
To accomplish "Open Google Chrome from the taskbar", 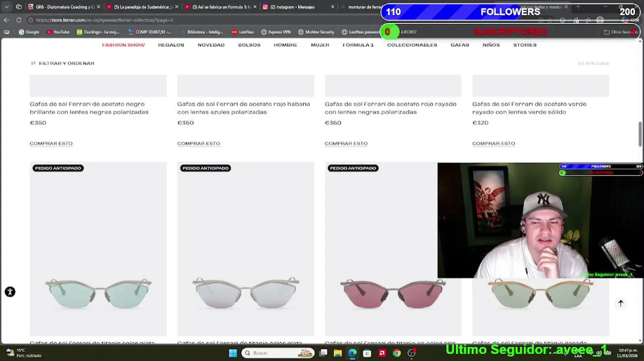I will click(397, 353).
